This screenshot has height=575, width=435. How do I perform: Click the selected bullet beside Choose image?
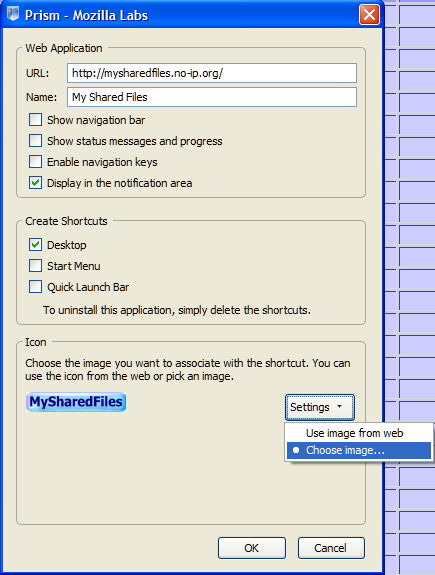click(x=296, y=450)
